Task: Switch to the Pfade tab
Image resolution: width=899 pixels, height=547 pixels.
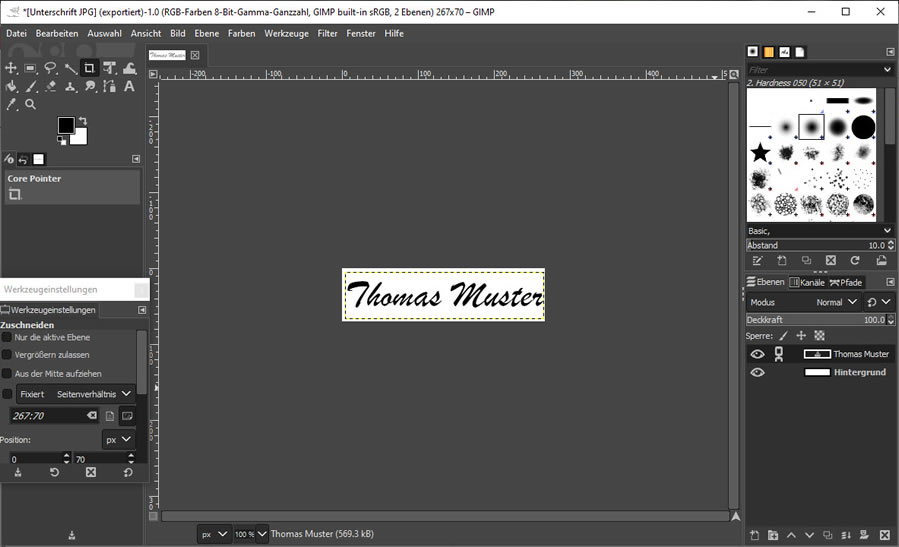Action: [846, 282]
